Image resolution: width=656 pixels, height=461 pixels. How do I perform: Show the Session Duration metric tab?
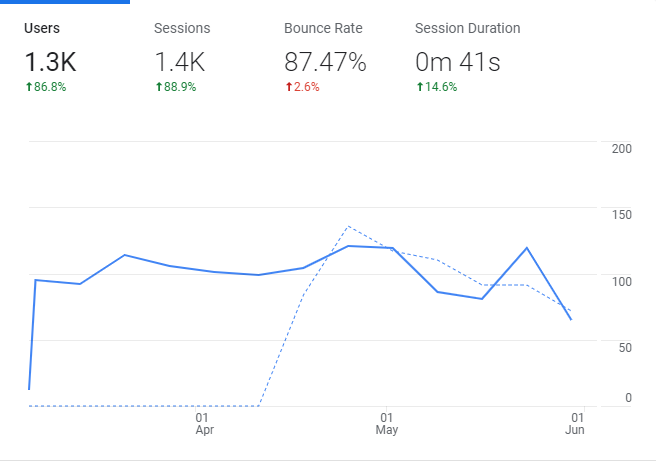[x=467, y=28]
